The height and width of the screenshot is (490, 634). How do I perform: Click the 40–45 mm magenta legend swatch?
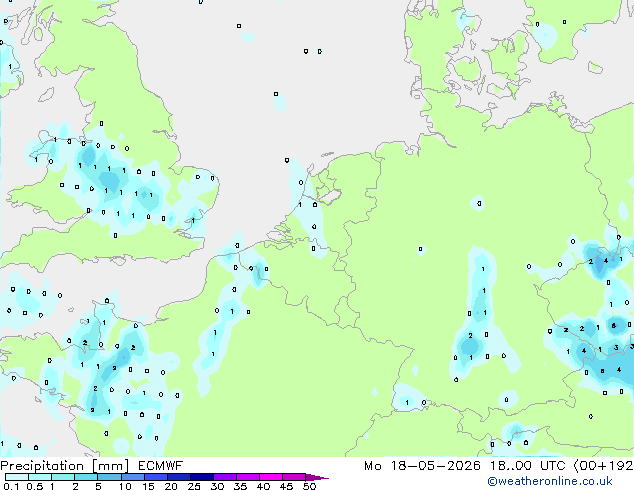[271, 477]
